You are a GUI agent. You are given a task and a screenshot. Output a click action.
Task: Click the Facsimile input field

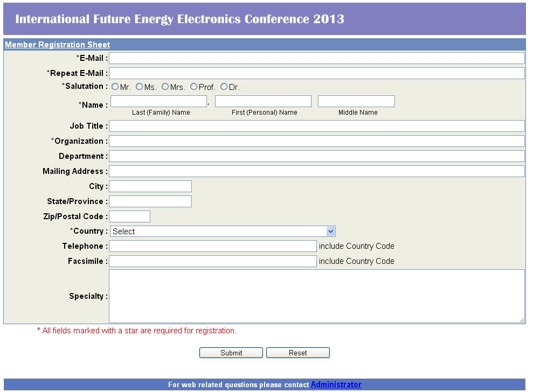pyautogui.click(x=213, y=261)
